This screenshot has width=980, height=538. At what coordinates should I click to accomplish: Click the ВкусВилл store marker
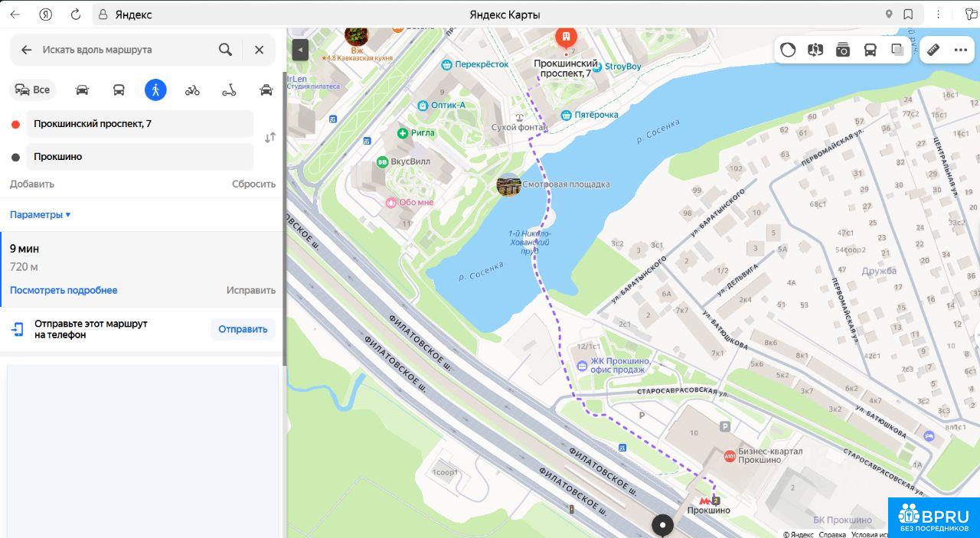pyautogui.click(x=382, y=161)
